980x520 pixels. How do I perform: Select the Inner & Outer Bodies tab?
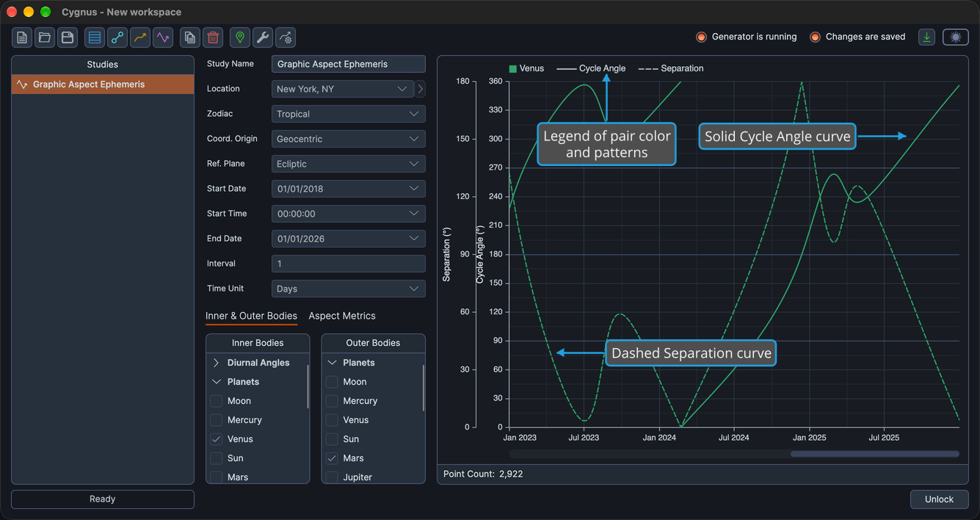pyautogui.click(x=251, y=316)
